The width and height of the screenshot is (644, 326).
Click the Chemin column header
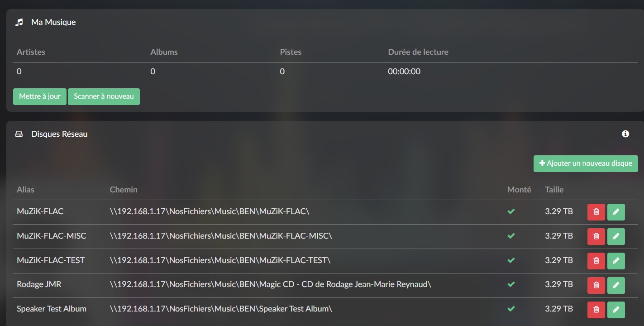click(x=124, y=190)
